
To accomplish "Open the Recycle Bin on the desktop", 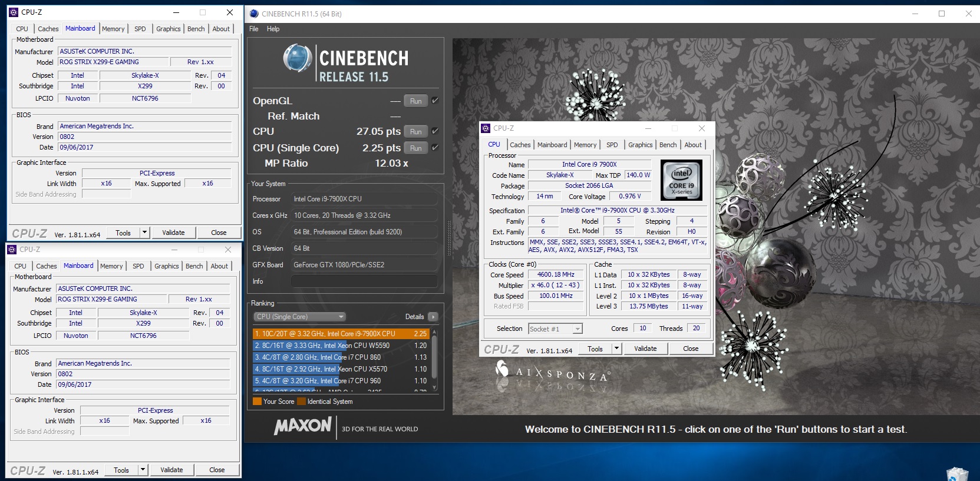I will click(x=958, y=473).
